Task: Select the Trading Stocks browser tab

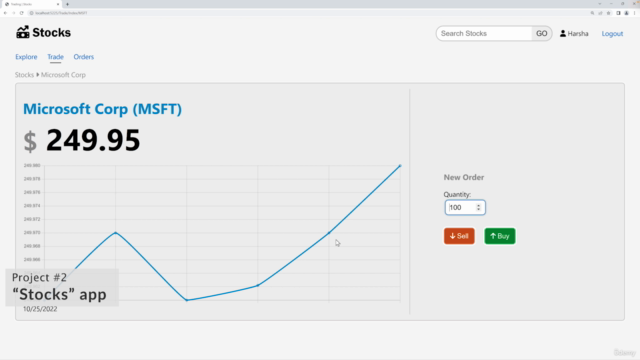Action: pyautogui.click(x=31, y=4)
